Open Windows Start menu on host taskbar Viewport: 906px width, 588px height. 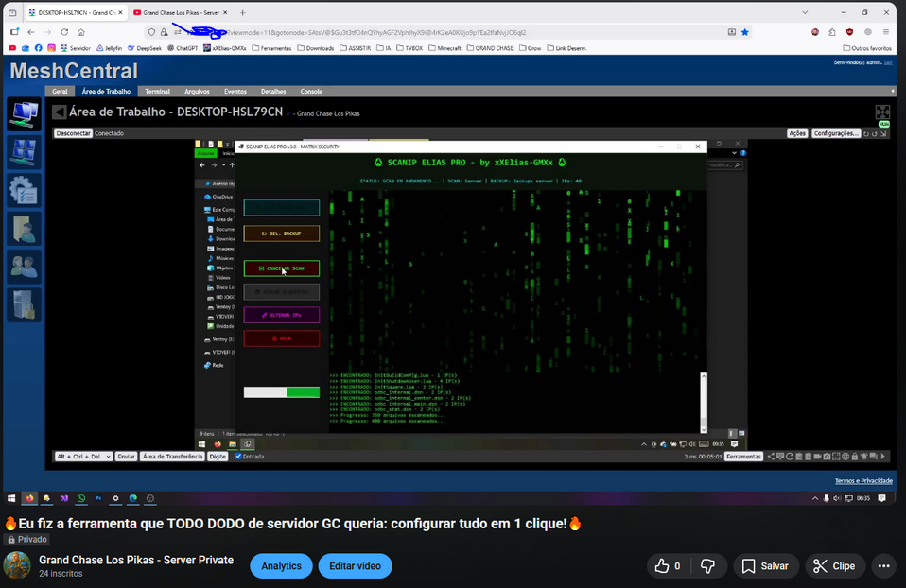[11, 498]
